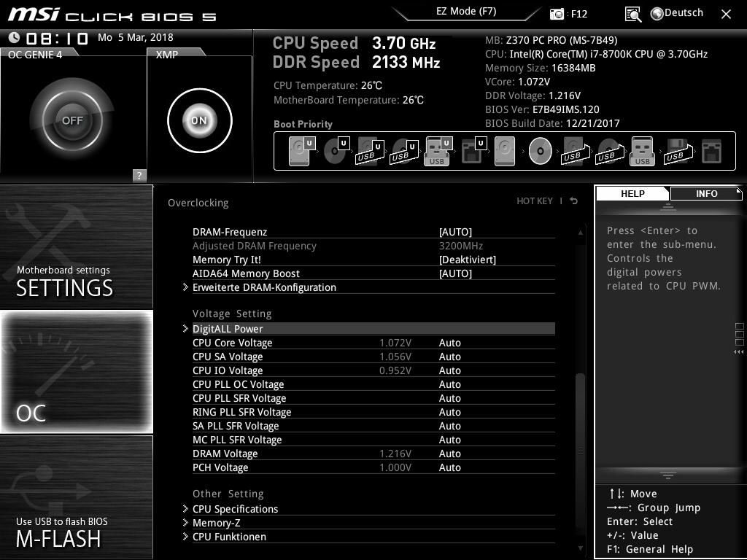Open the OC Genie question mark help
The width and height of the screenshot is (747, 560).
click(139, 175)
